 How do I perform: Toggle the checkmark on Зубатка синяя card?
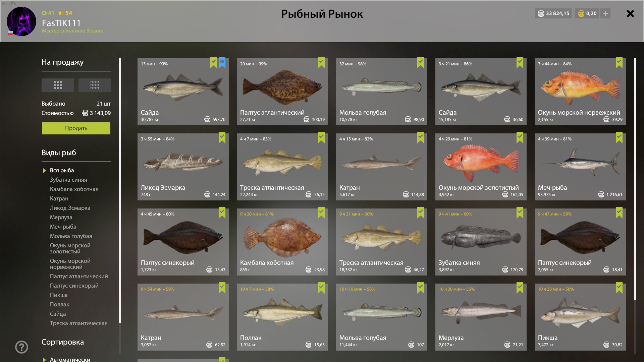tap(520, 213)
